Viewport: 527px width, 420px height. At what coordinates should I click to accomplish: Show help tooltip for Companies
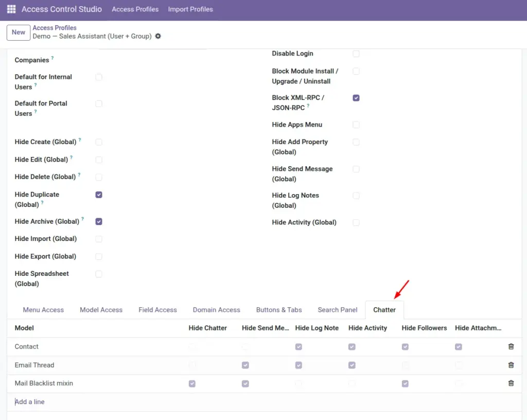[x=52, y=58]
